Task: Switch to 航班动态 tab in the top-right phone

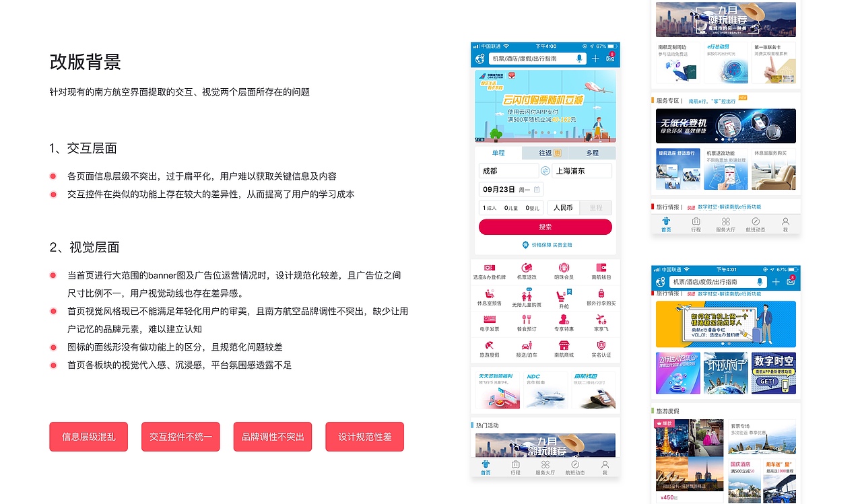Action: [x=756, y=225]
